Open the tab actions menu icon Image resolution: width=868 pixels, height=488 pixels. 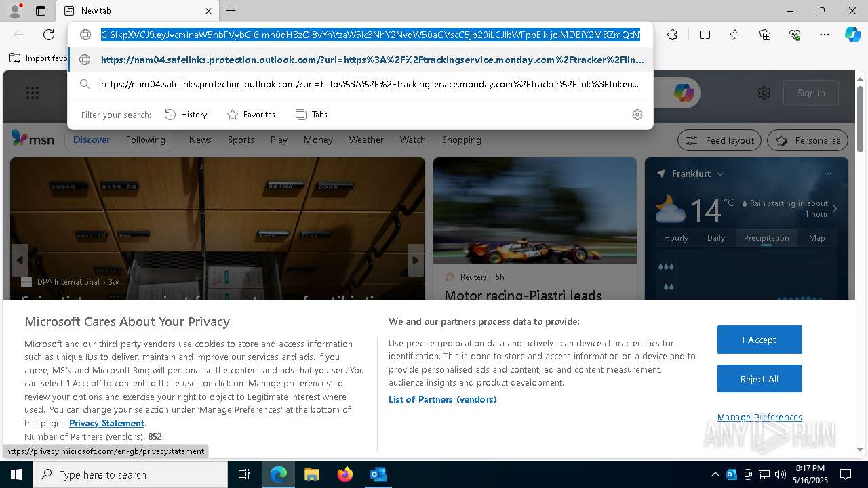pyautogui.click(x=41, y=11)
